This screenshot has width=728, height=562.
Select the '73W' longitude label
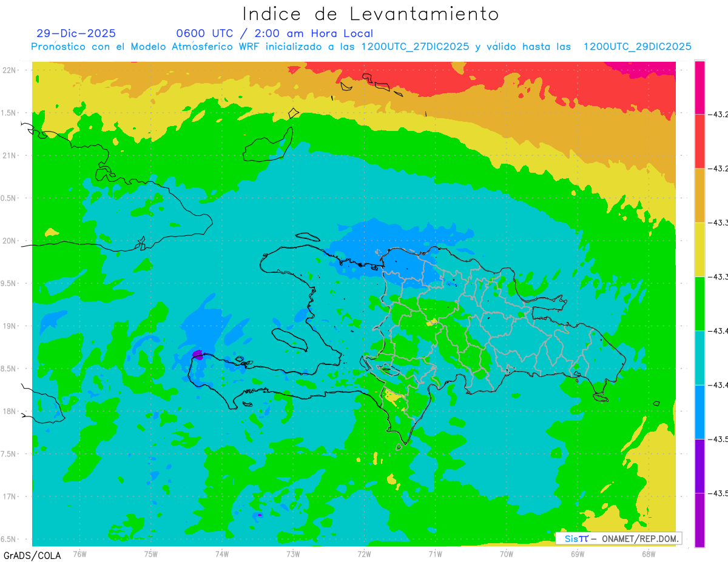293,554
